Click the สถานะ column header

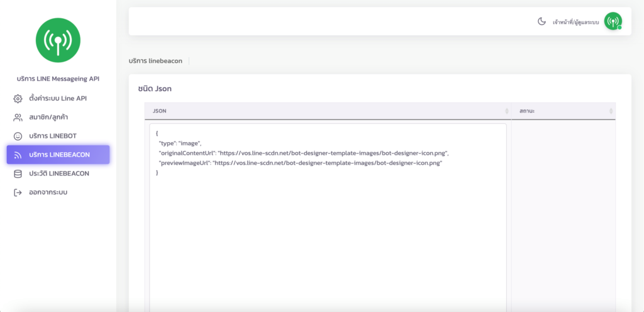pos(563,111)
